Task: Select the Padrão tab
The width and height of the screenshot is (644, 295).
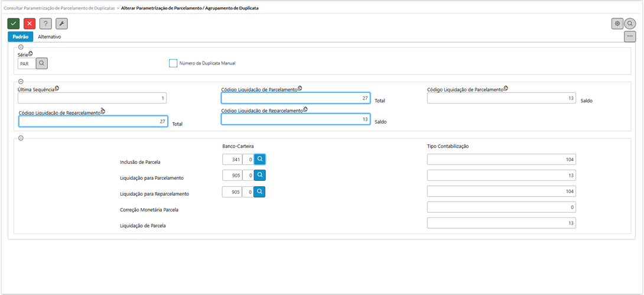Action: click(21, 37)
